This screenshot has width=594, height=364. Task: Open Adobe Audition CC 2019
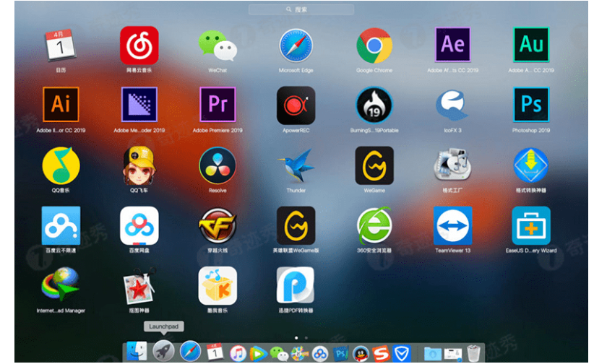tap(531, 44)
